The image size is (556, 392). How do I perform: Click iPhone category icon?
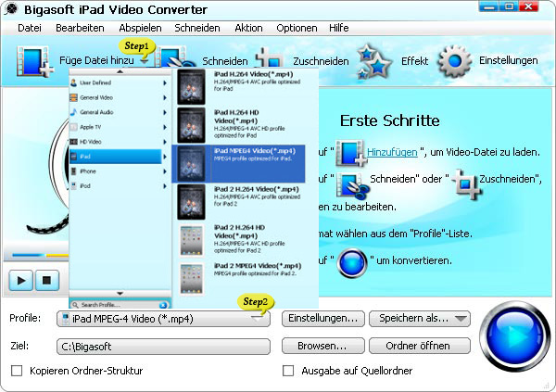click(74, 171)
